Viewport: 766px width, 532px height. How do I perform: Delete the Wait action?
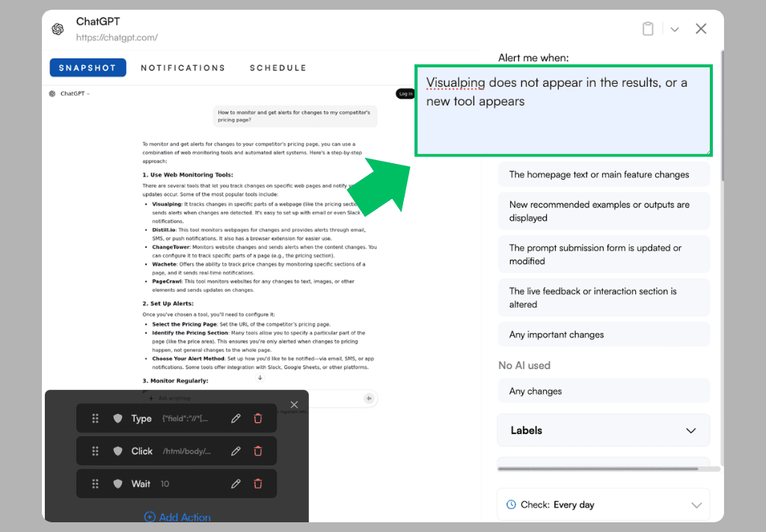coord(258,484)
